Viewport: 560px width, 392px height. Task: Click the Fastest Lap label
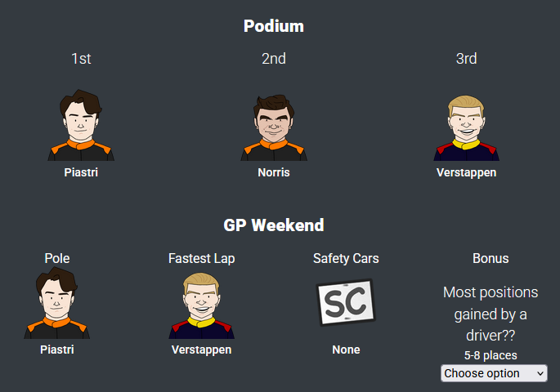[x=201, y=258]
